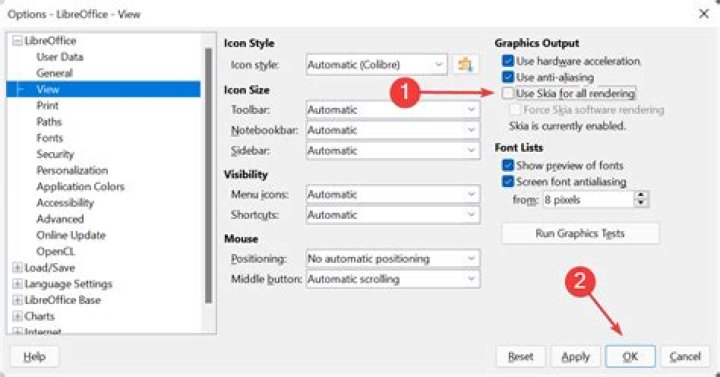Toggle Use anti-aliasing checkbox
This screenshot has height=377, width=720.
pyautogui.click(x=507, y=77)
